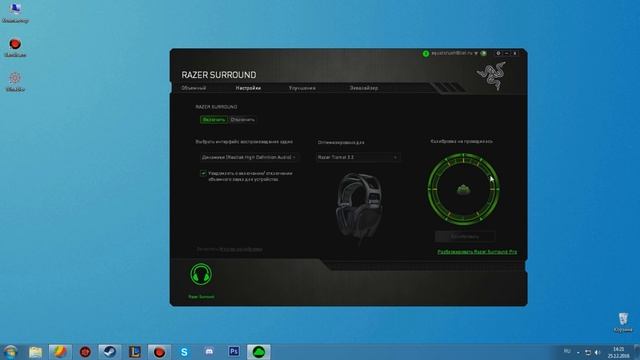
Task: Open the 'Razer Tiamat 2.2' optimized-for dropdown
Action: (x=358, y=157)
